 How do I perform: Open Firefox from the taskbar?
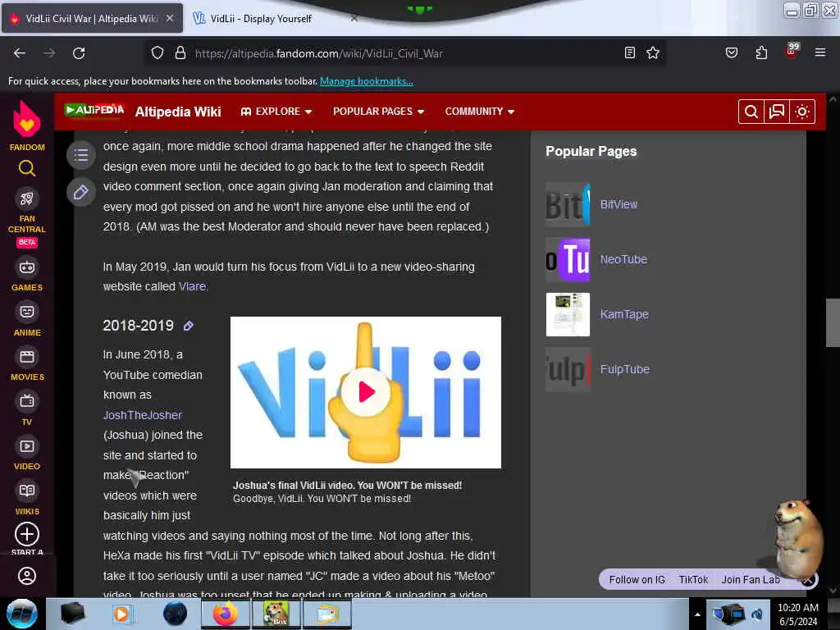click(225, 614)
